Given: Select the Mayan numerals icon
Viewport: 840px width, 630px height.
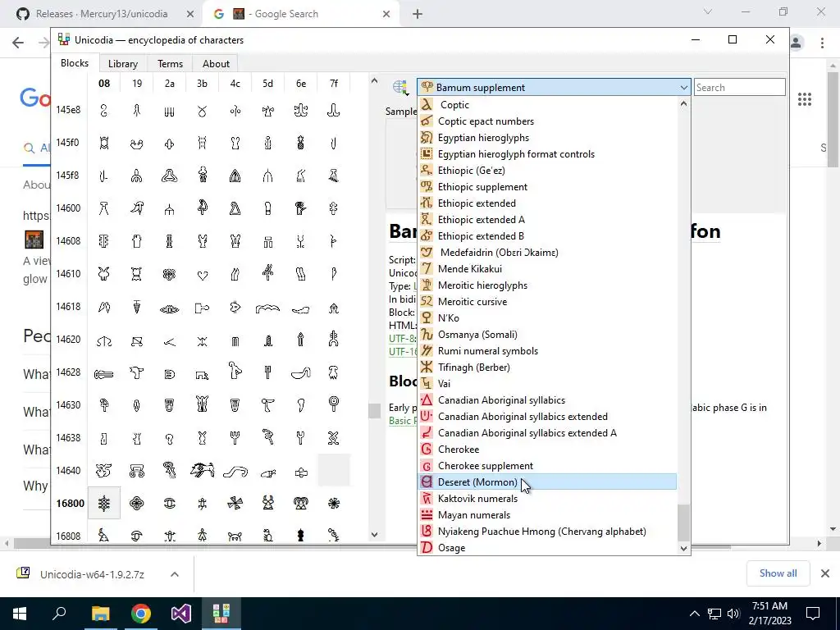Looking at the screenshot, I should tap(427, 515).
